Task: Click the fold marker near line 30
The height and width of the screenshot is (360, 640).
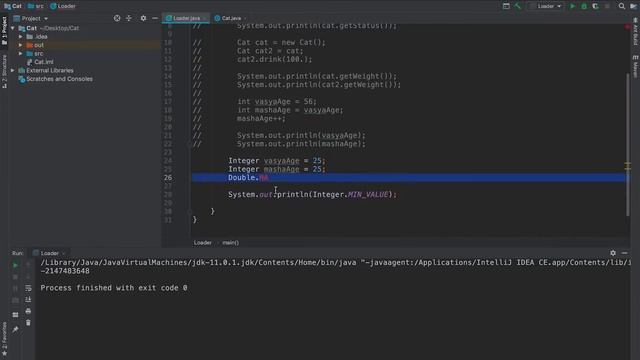Action: pos(189,211)
